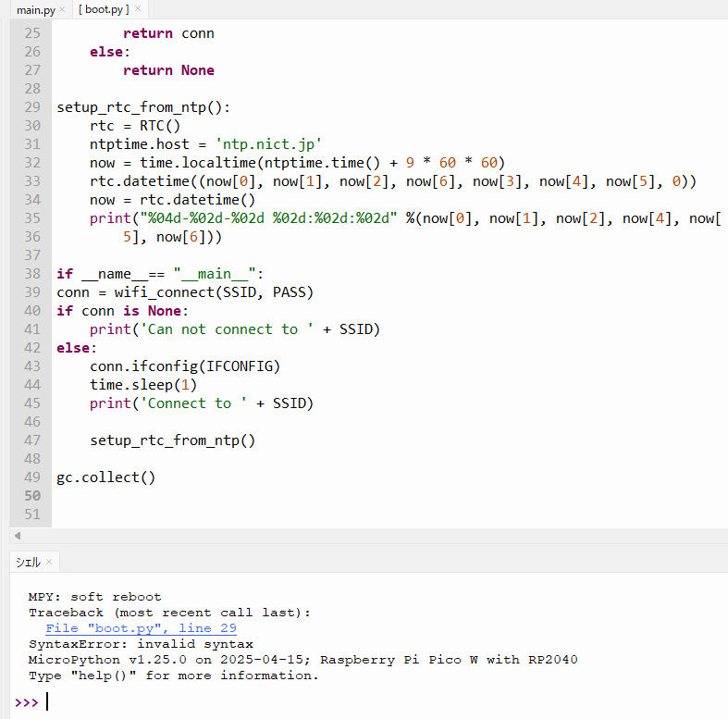Close the boot.py editor tab
Viewport: 728px width, 719px height.
[137, 9]
